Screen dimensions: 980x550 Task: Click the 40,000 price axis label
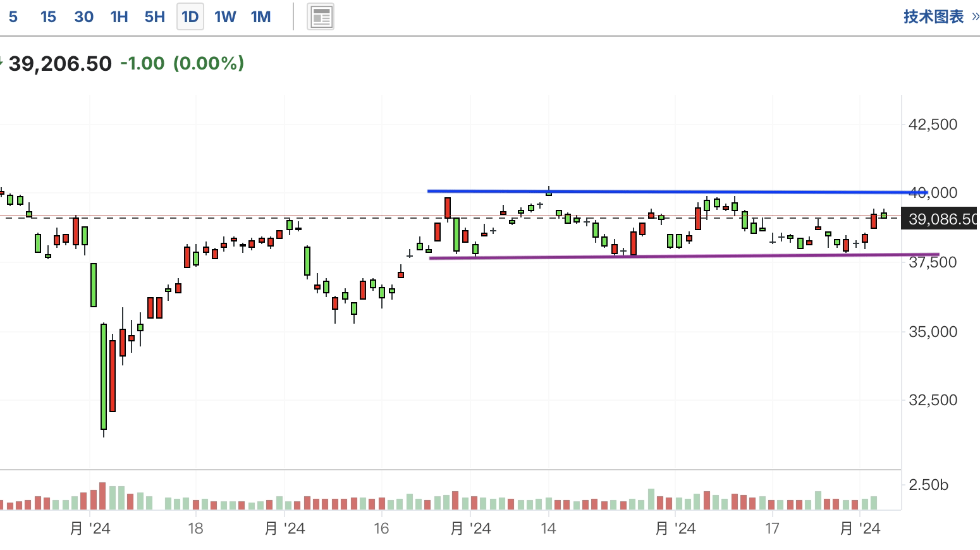pos(933,192)
